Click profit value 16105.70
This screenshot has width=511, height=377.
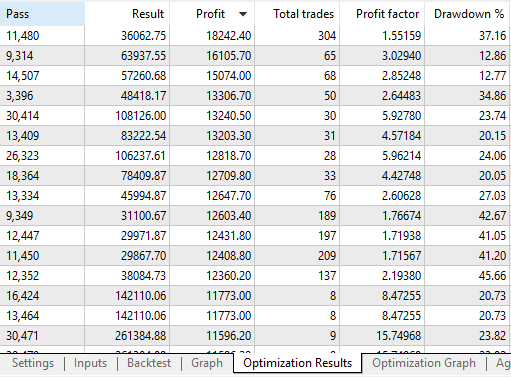(229, 56)
